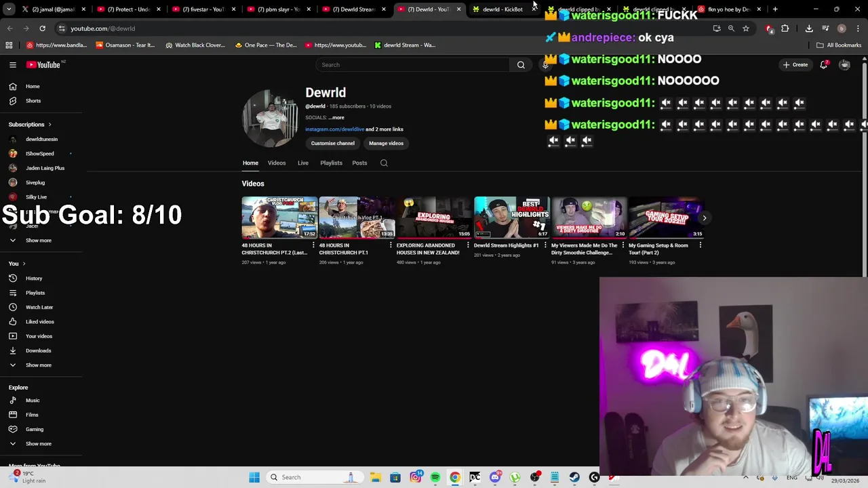Open dewrldtunesin subscription channel
The image size is (868, 488).
(41, 139)
